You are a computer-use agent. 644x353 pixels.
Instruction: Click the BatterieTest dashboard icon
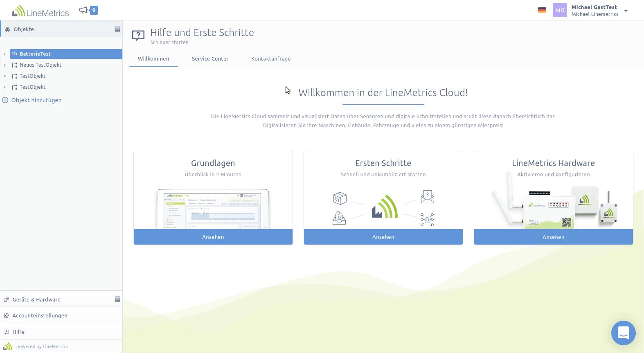point(14,54)
